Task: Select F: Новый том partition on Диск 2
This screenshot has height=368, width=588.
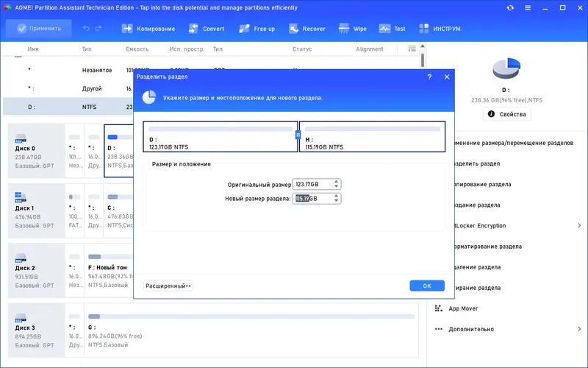Action: click(109, 270)
